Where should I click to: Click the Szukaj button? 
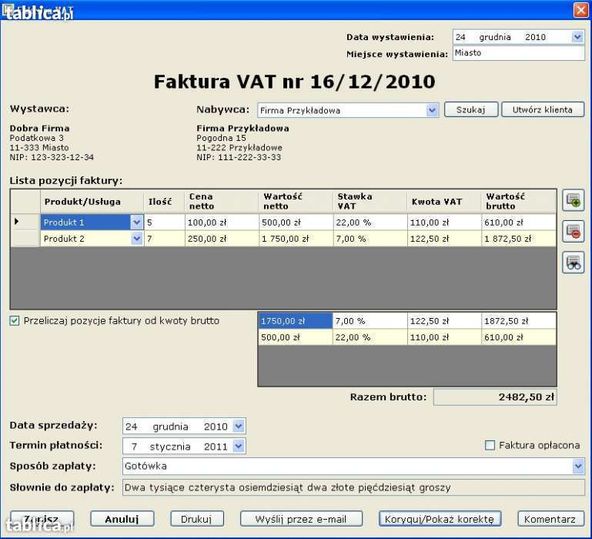point(471,110)
